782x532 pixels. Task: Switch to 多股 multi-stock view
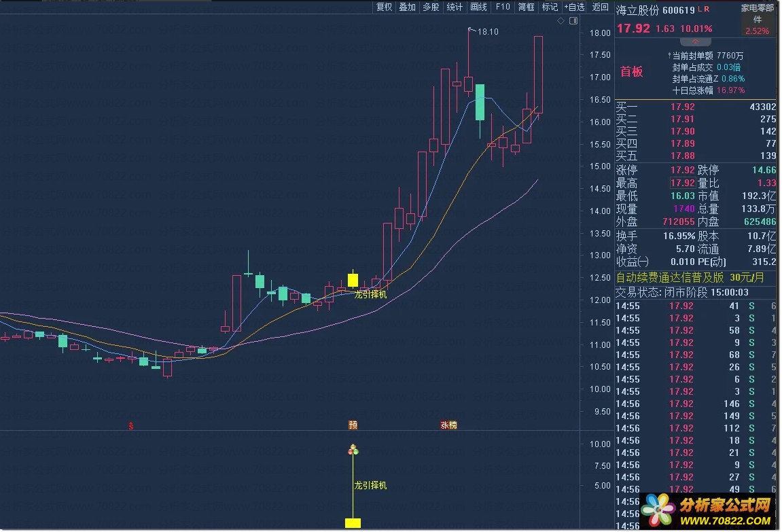coord(431,7)
